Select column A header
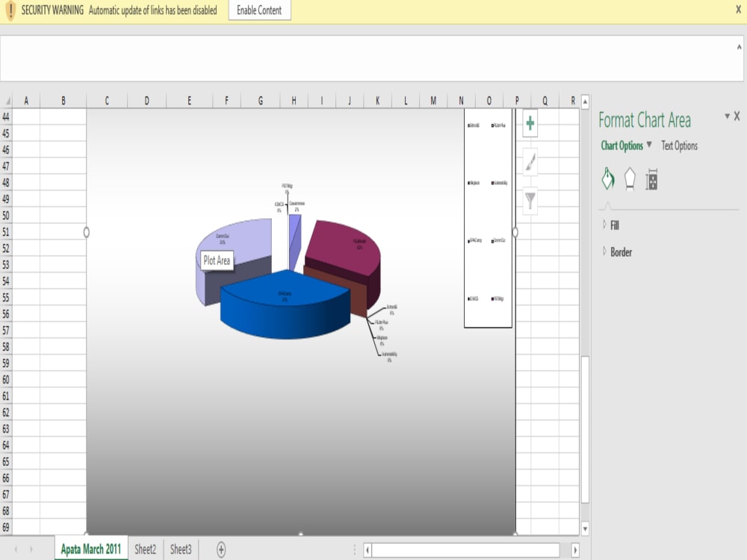 click(26, 101)
